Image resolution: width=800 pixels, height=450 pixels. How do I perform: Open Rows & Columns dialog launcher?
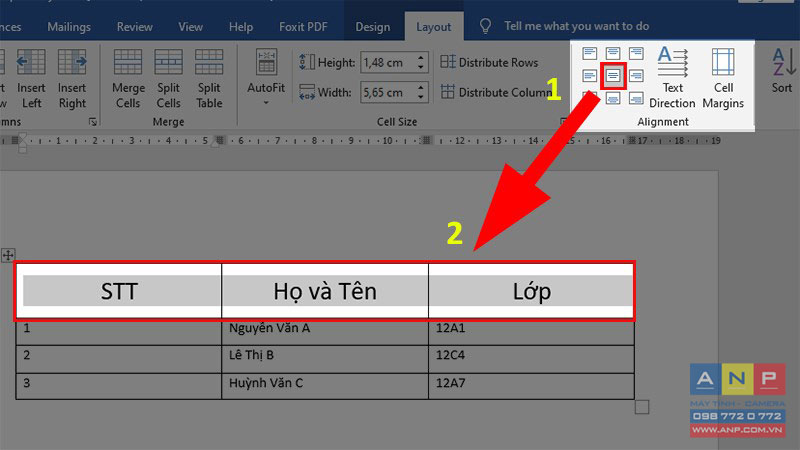tap(92, 121)
